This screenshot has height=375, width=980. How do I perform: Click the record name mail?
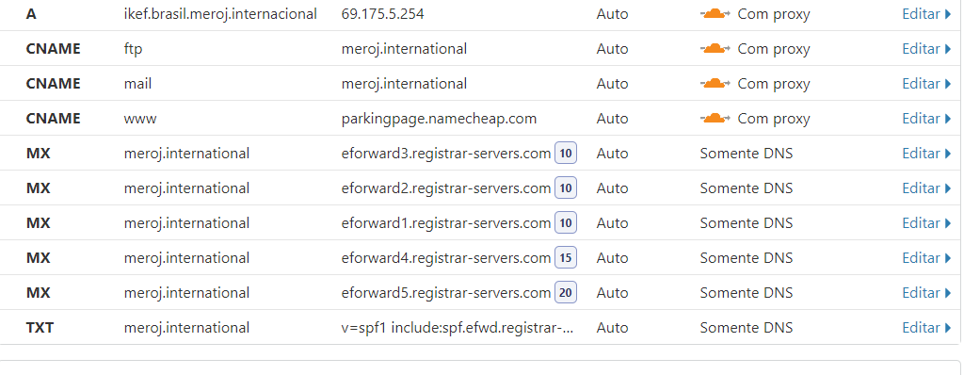(137, 83)
